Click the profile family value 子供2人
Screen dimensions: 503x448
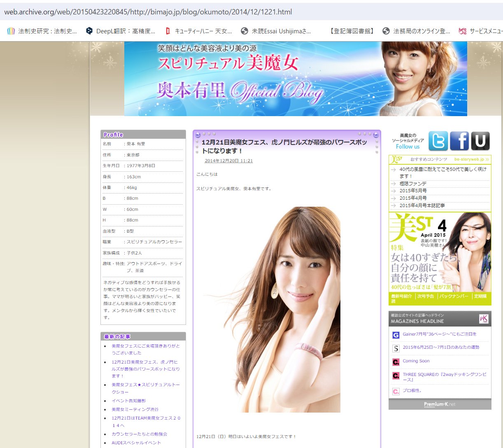(134, 253)
